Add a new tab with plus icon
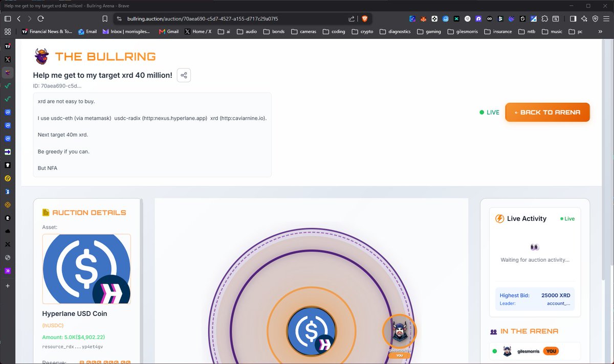This screenshot has height=364, width=614. point(8,286)
